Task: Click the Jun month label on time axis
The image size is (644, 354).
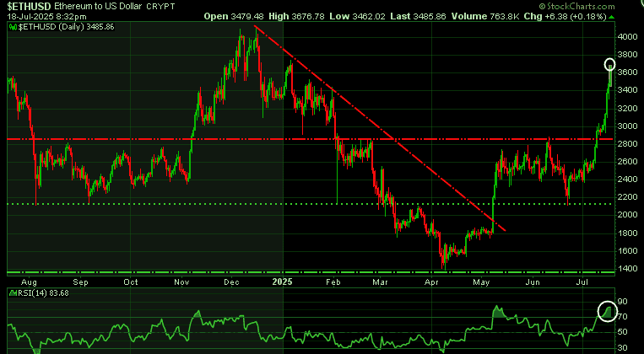Action: click(x=533, y=282)
